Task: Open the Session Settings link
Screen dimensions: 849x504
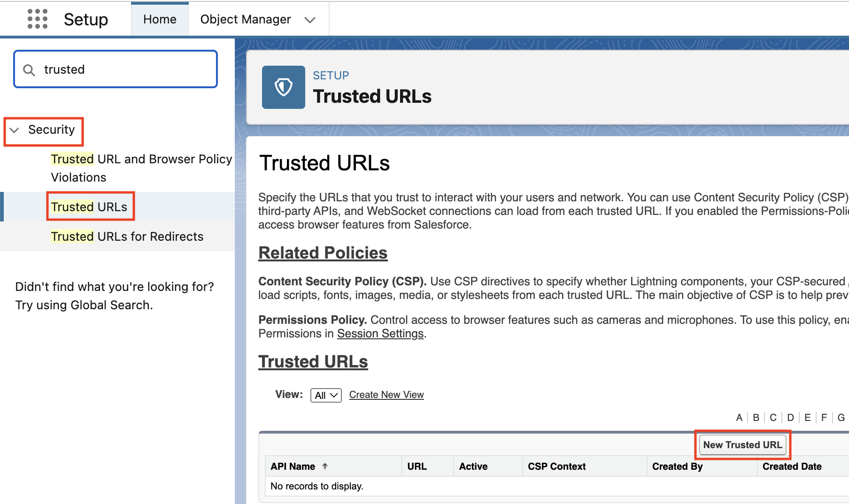Action: click(x=380, y=334)
